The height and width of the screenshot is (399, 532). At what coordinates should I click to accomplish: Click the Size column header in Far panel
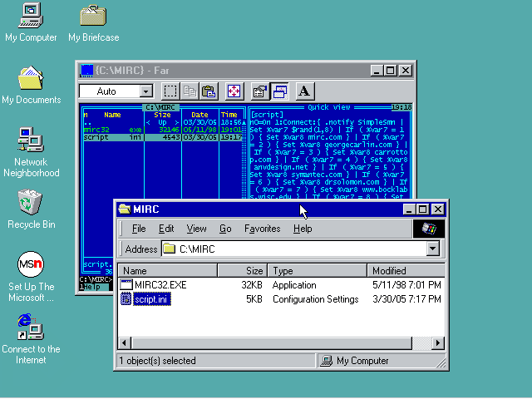[x=163, y=115]
